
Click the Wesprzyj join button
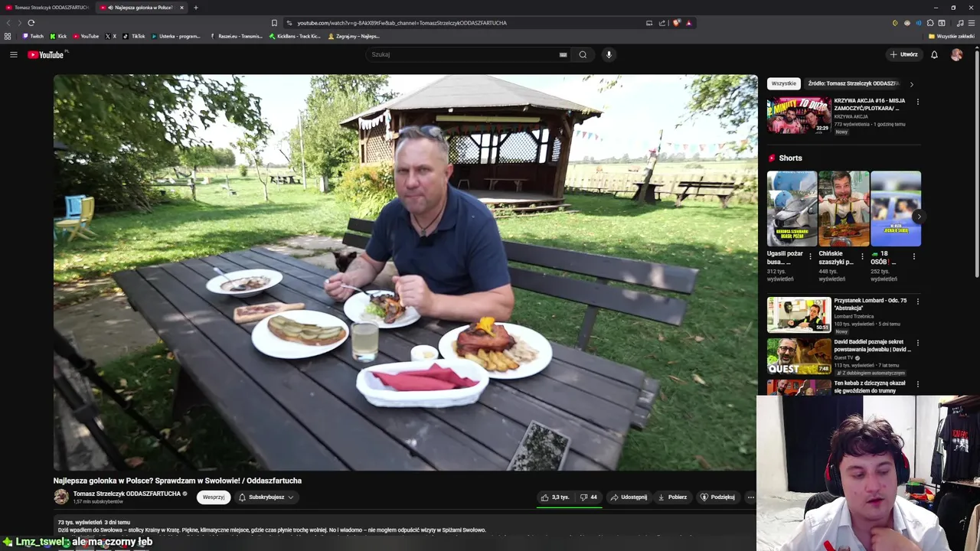click(214, 497)
